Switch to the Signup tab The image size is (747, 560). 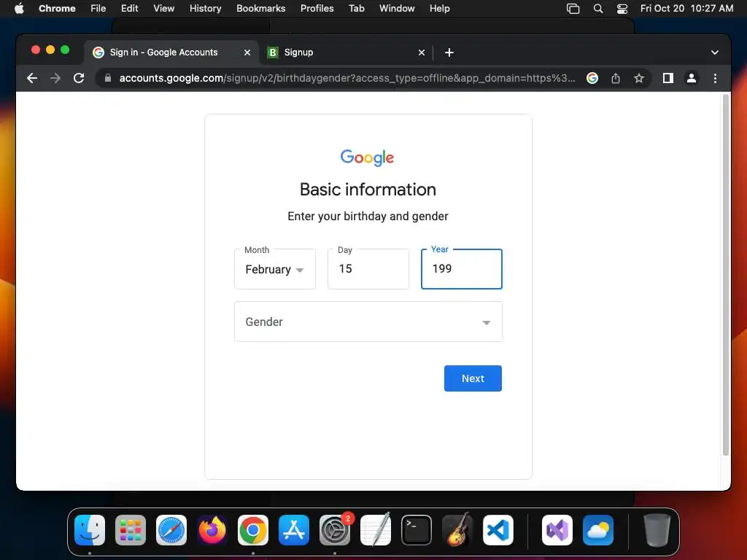(346, 52)
